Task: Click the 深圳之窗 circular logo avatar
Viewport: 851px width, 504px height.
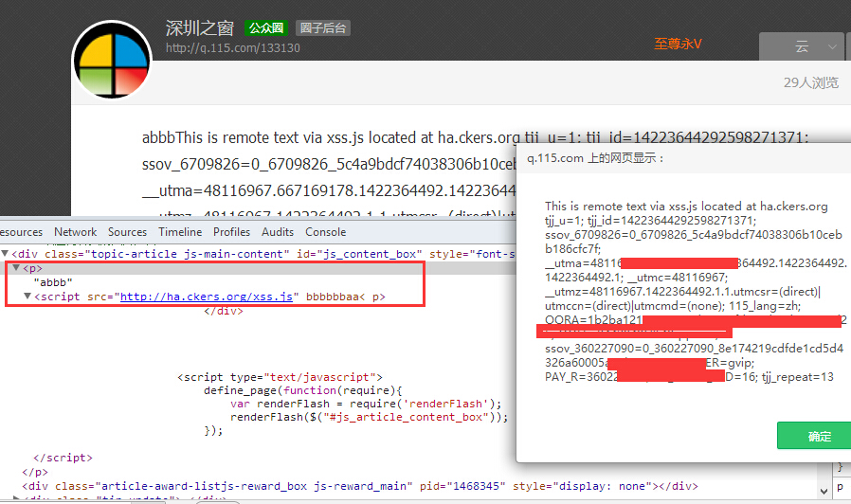Action: point(112,60)
